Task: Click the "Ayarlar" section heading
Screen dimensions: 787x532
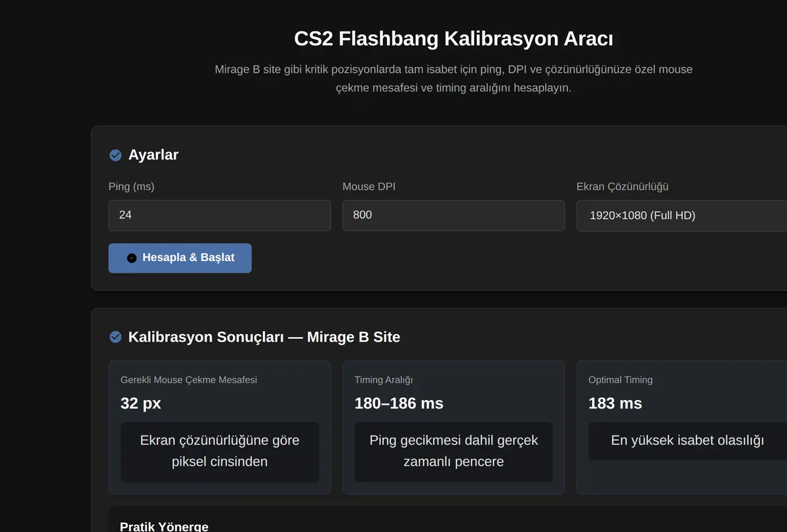Action: point(153,155)
